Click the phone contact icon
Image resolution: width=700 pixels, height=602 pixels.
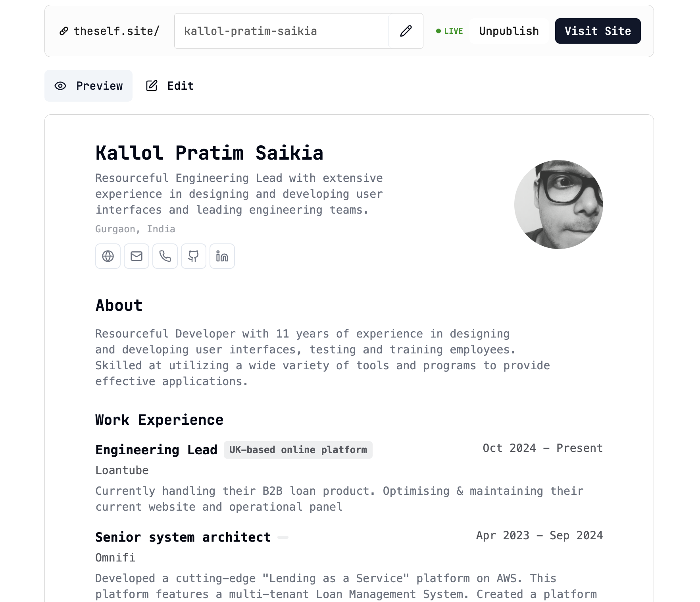(x=165, y=256)
